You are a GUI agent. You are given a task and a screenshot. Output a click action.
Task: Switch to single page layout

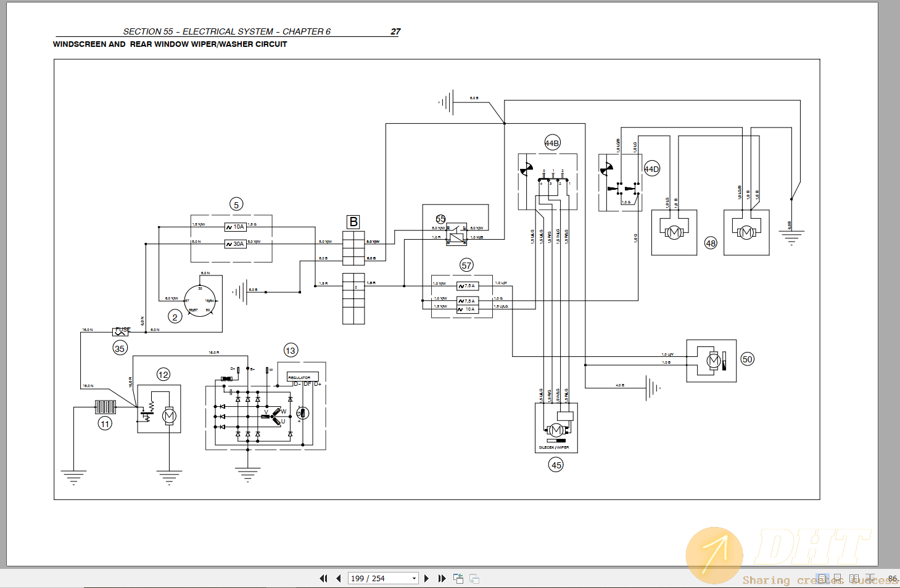point(822,578)
